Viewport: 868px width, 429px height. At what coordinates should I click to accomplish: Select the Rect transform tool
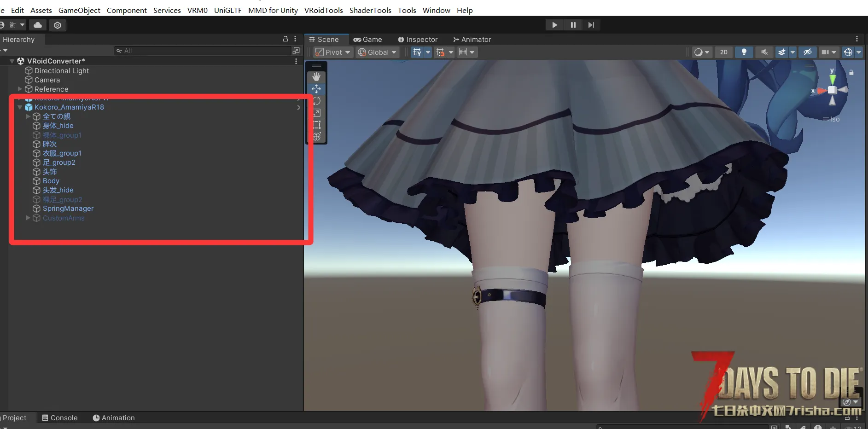316,125
